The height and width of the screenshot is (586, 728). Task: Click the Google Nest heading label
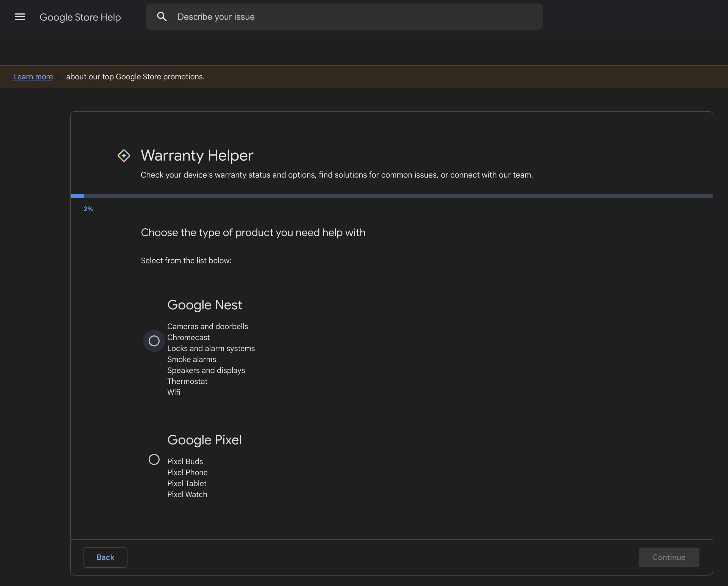pyautogui.click(x=204, y=305)
